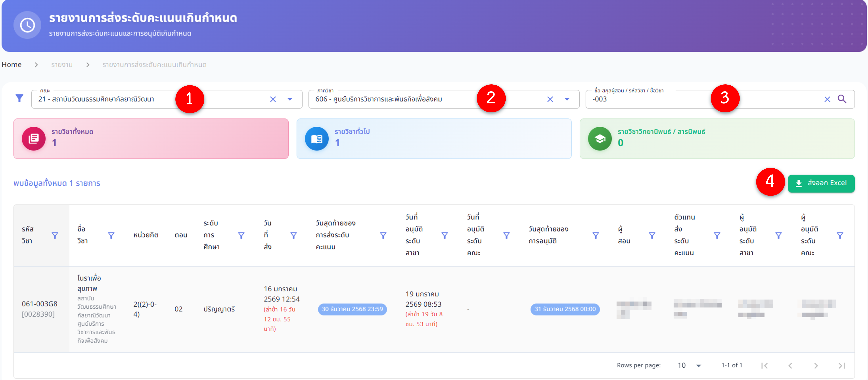Image resolution: width=868 pixels, height=380 pixels.
Task: Open filter for วันที่ส่ง column
Action: (x=293, y=235)
